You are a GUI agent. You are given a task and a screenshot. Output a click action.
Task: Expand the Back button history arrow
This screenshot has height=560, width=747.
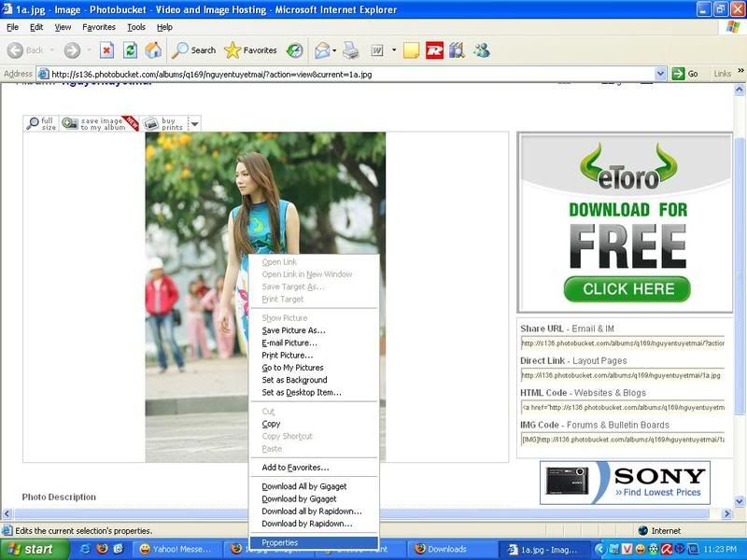click(x=51, y=49)
